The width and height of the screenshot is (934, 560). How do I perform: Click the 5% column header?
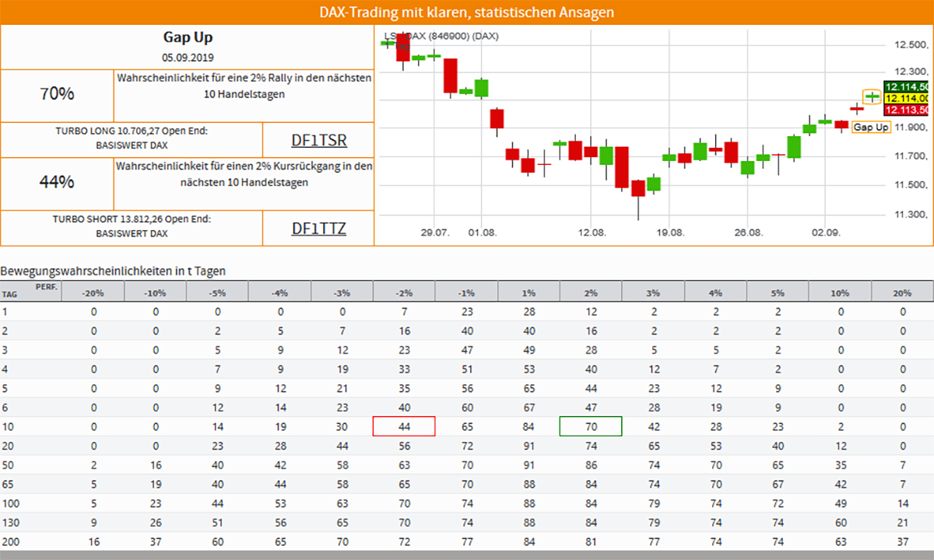[778, 292]
